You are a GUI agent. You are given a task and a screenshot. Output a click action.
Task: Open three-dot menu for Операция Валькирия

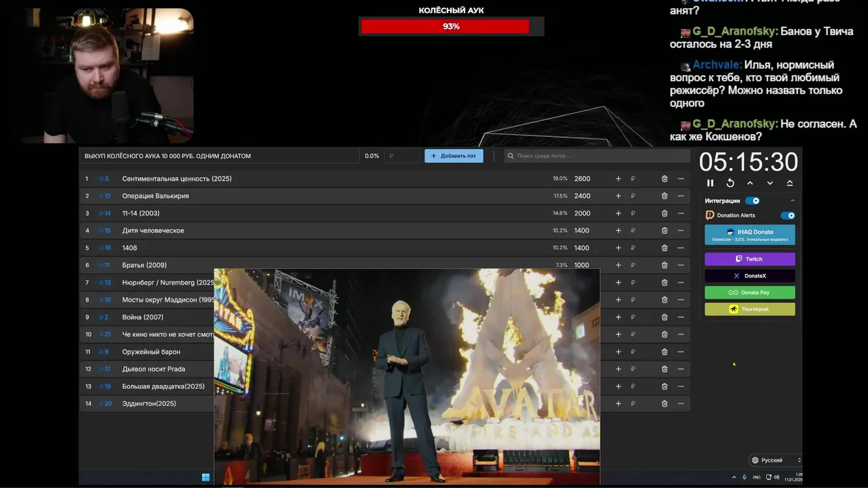tap(681, 196)
